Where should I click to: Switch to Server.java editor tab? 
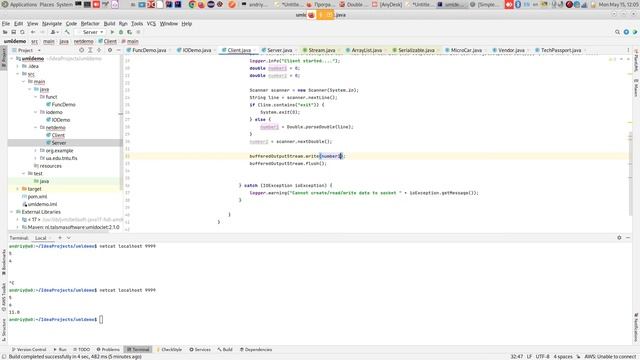pos(279,50)
